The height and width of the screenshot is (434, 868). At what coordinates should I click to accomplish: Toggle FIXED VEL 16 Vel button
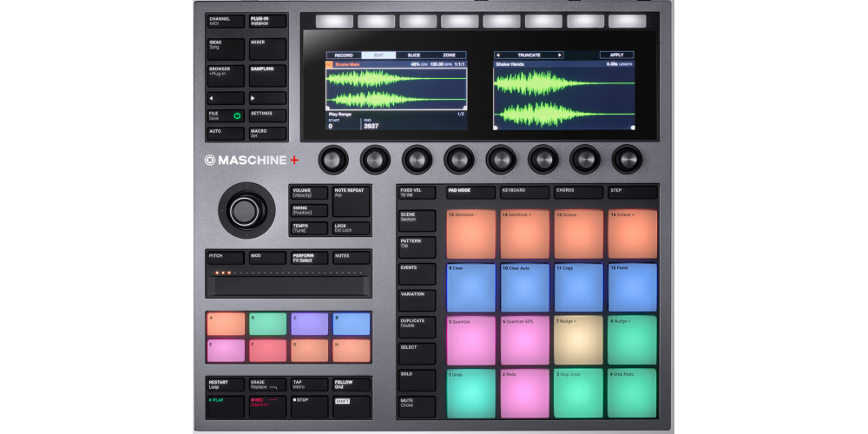(418, 193)
